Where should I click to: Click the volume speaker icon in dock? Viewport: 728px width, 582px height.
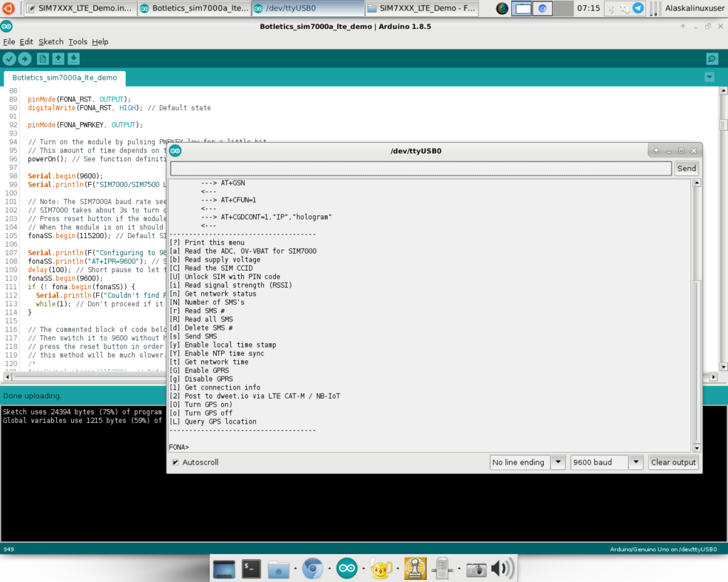(x=502, y=568)
